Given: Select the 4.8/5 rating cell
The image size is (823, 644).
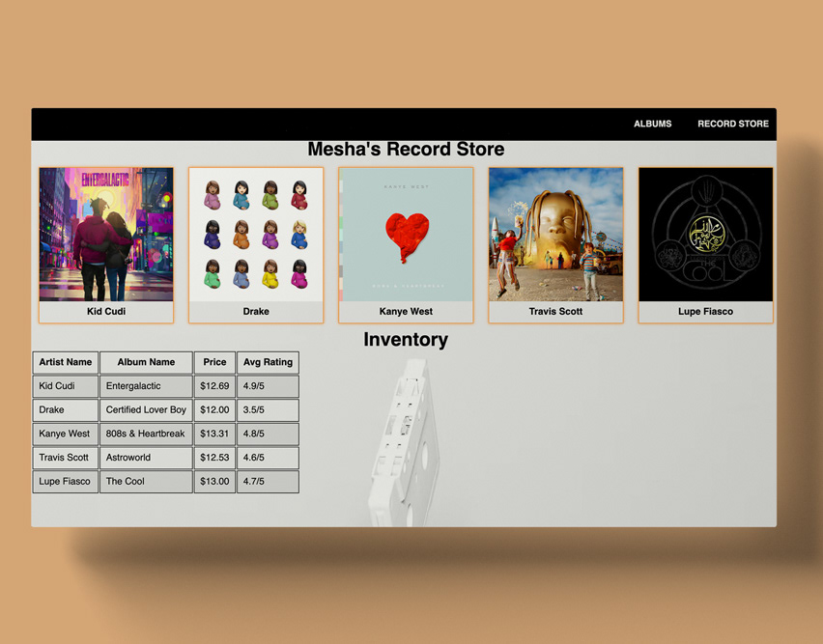Looking at the screenshot, I should click(268, 434).
